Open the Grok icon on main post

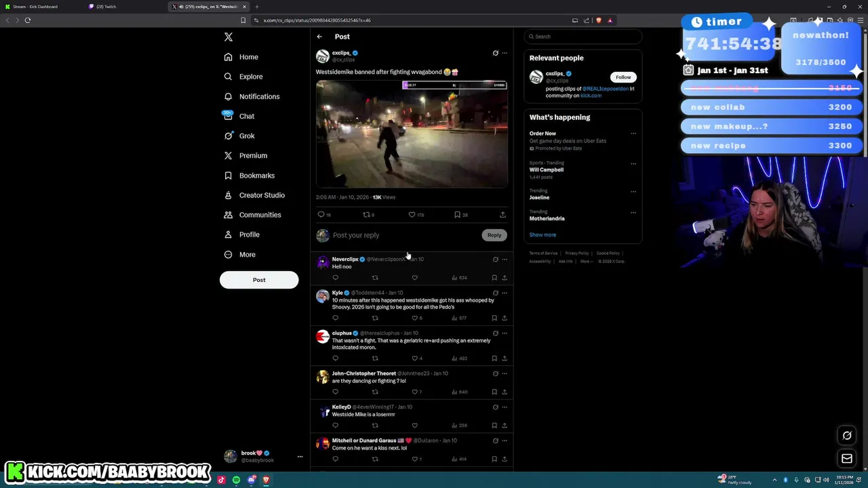pyautogui.click(x=495, y=53)
